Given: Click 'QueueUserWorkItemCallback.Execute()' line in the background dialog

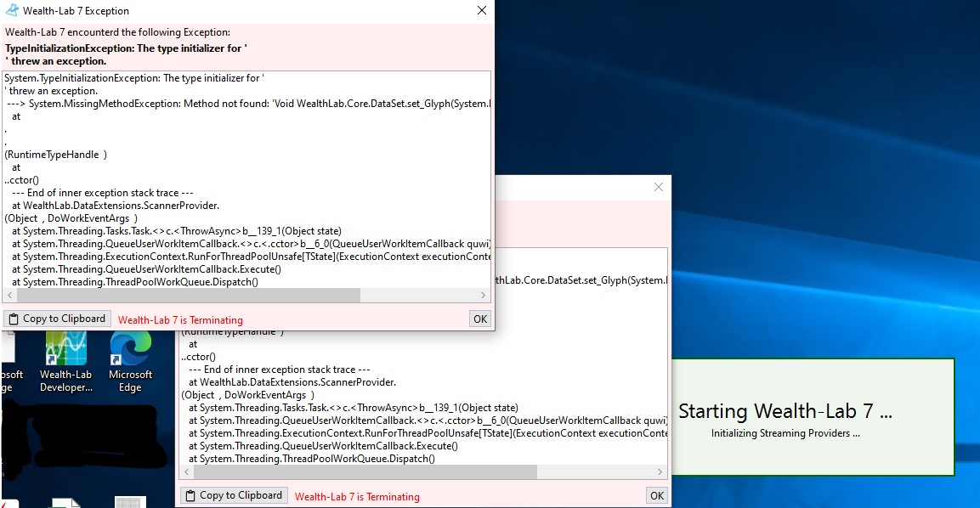Looking at the screenshot, I should point(324,446).
